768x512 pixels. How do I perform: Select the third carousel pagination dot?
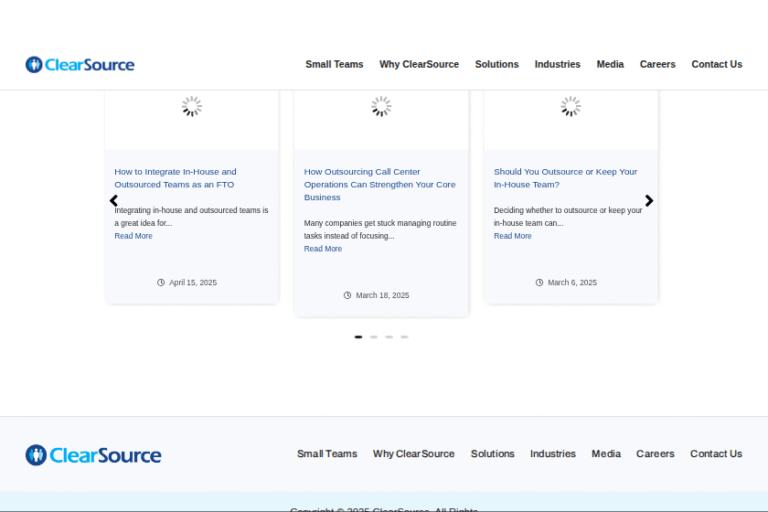click(389, 337)
